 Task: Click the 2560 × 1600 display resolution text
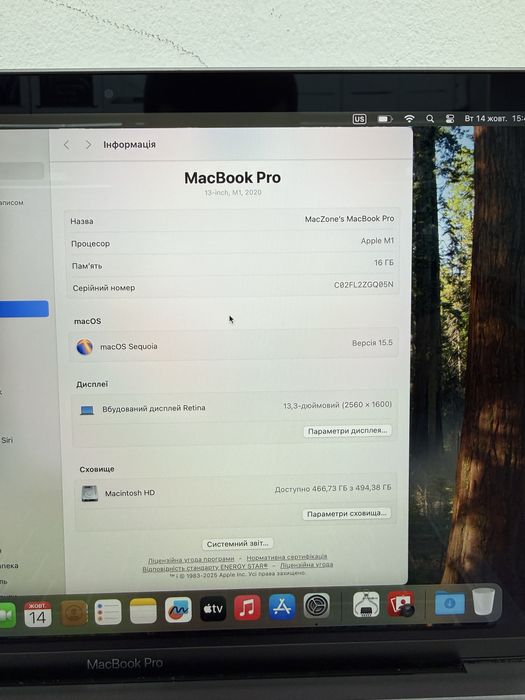coord(338,405)
